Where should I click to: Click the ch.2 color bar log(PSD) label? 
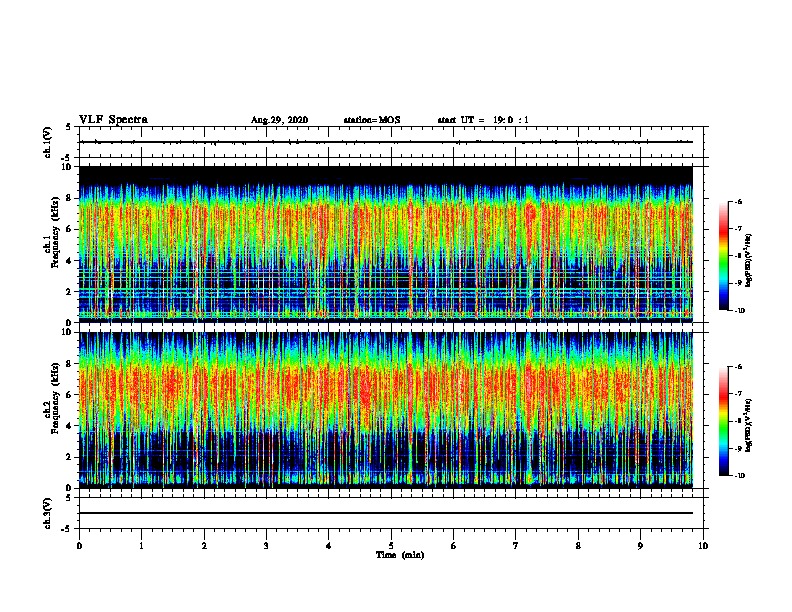point(748,426)
